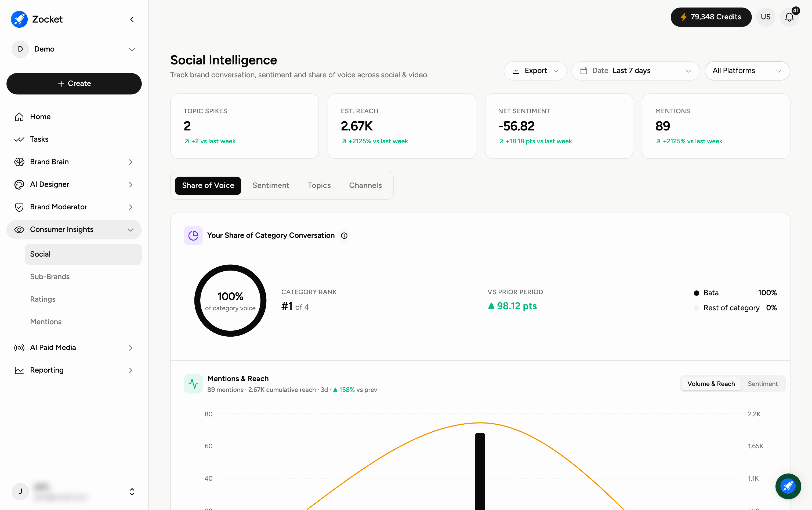The height and width of the screenshot is (510, 812).
Task: Open the floating rocket assistant button
Action: (788, 486)
